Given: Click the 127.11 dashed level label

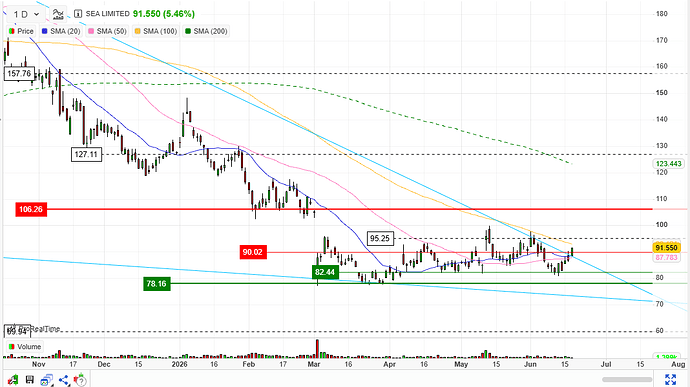Looking at the screenshot, I should [86, 155].
